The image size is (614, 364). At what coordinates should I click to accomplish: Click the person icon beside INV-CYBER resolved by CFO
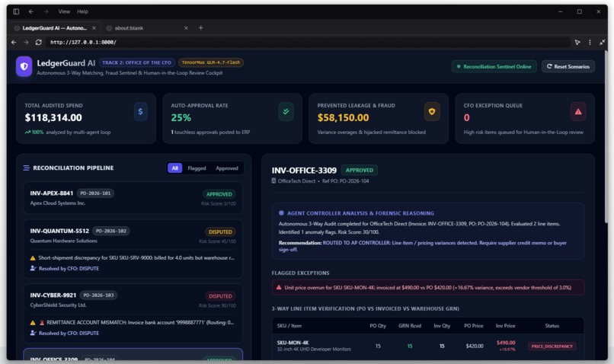(x=33, y=333)
